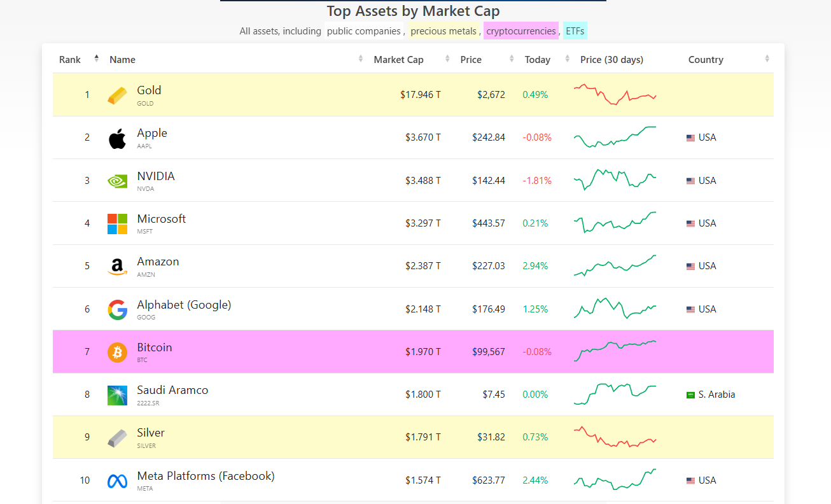
Task: Click Microsoft's 30-day price chart
Action: (x=615, y=223)
